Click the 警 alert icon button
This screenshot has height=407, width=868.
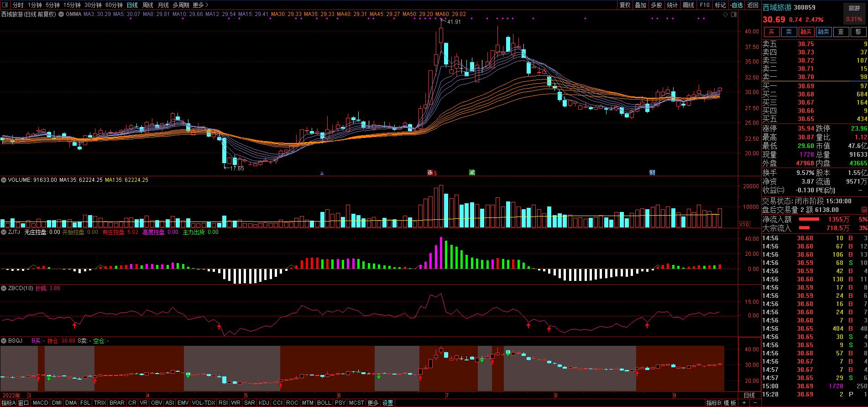point(858,32)
